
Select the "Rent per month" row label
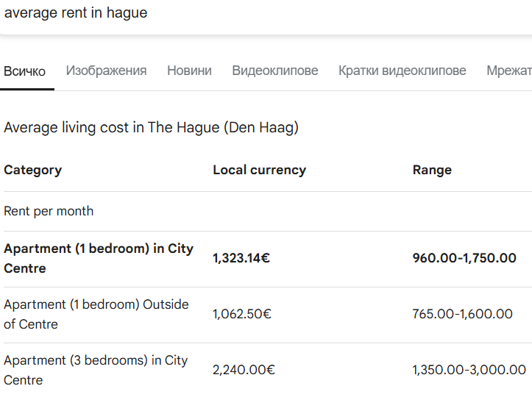49,211
